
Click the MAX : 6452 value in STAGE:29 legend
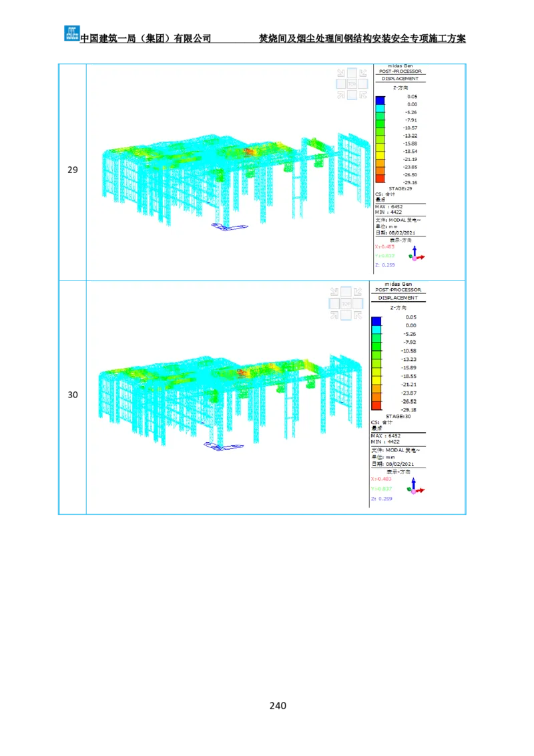coord(388,207)
